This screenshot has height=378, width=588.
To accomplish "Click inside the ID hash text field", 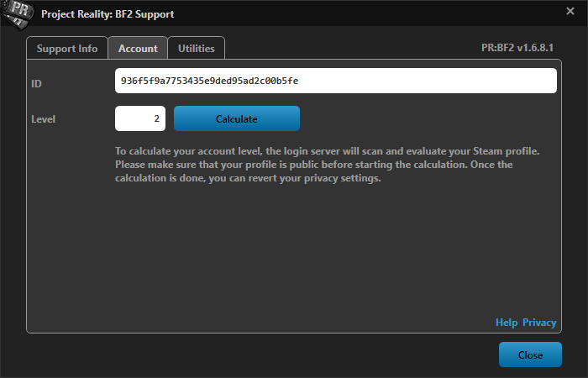I will [336, 81].
